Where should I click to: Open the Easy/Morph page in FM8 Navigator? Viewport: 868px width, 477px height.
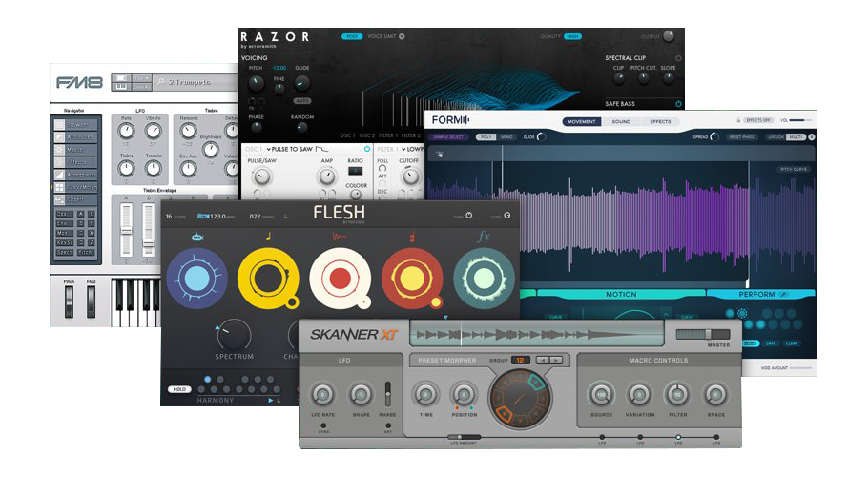pos(76,187)
